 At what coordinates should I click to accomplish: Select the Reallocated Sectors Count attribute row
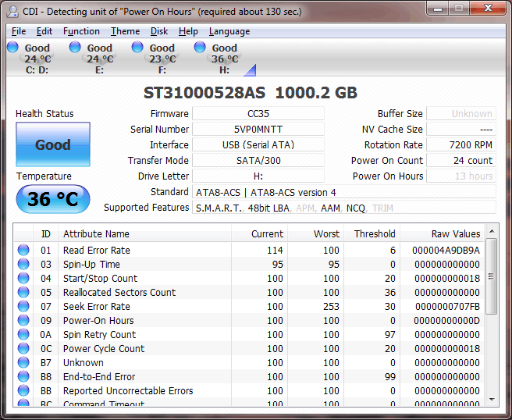(x=250, y=292)
